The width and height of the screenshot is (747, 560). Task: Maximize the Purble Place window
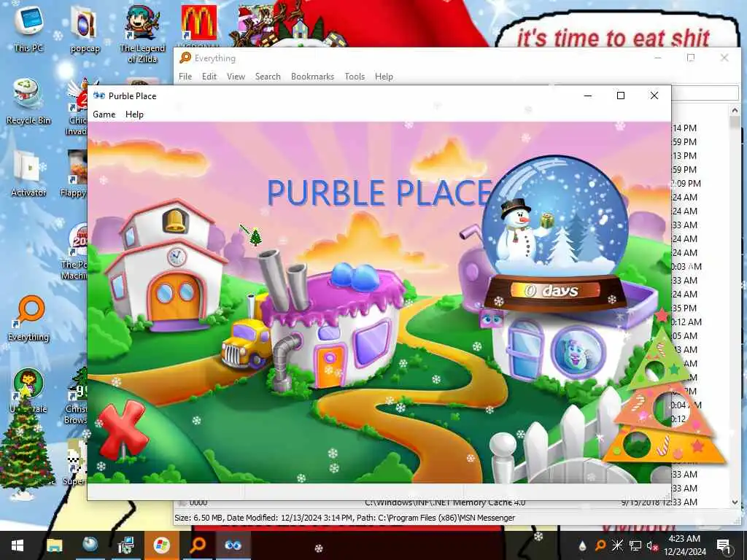click(x=621, y=96)
